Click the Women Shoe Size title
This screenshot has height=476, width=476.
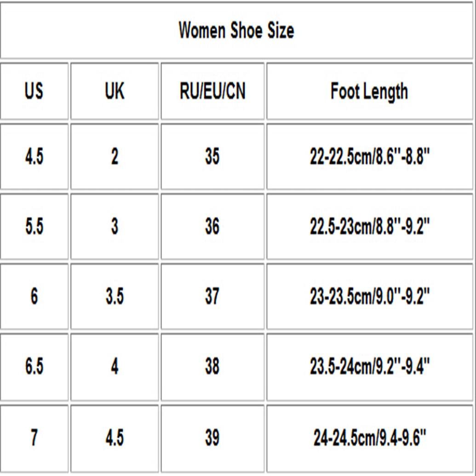[236, 31]
